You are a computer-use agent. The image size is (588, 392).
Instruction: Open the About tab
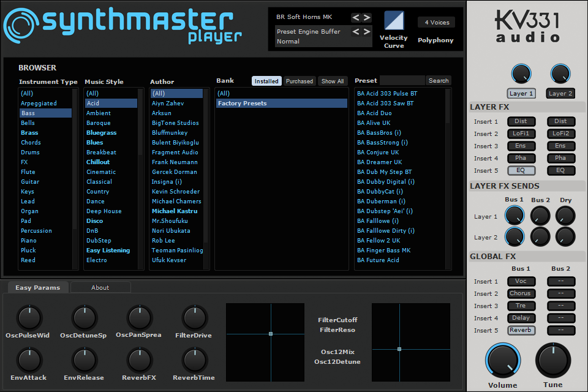coord(100,287)
